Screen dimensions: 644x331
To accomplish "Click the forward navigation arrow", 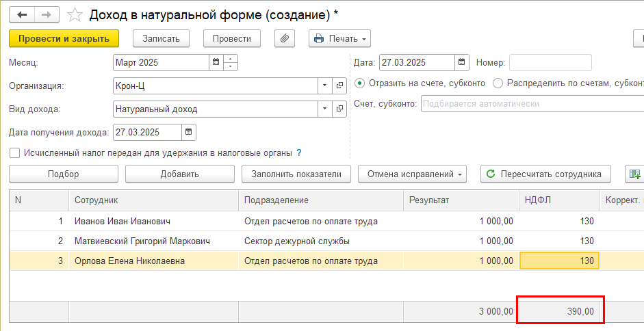I will (x=47, y=14).
